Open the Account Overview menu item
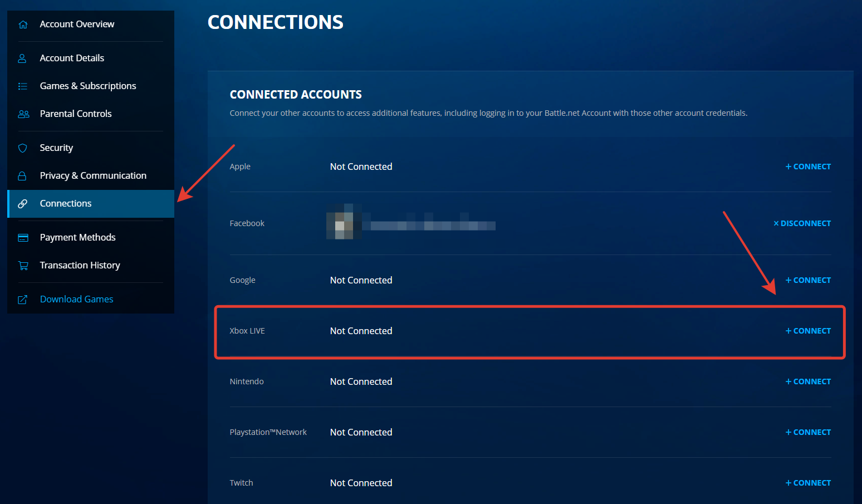This screenshot has width=862, height=504. (x=77, y=25)
